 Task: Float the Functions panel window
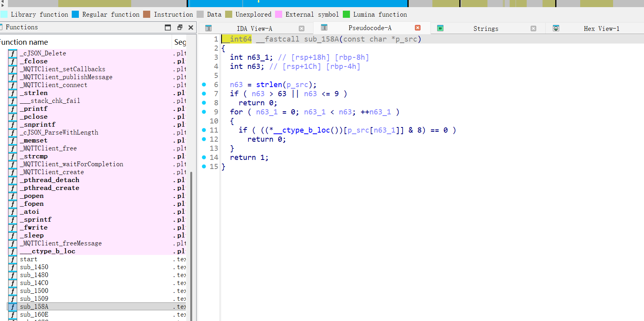pos(180,27)
